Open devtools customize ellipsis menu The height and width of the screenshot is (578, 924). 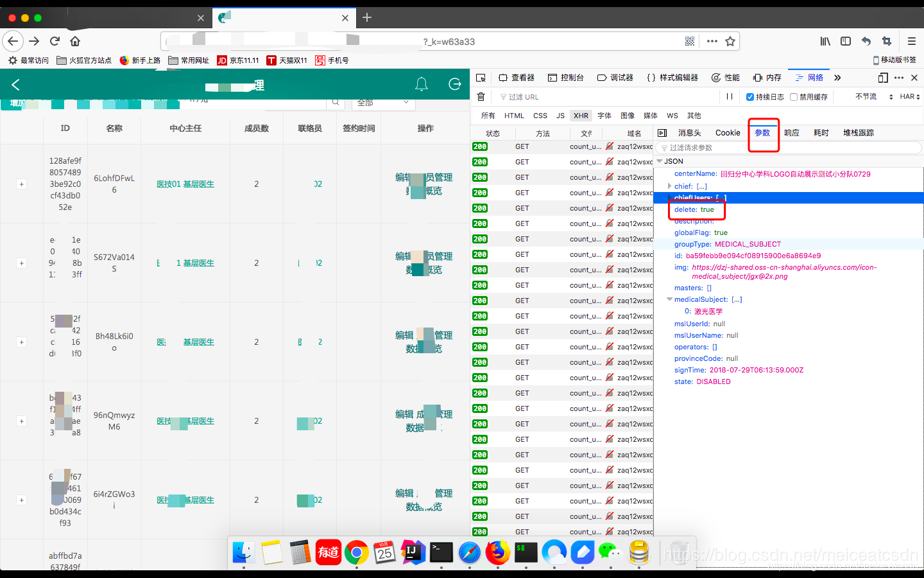899,78
